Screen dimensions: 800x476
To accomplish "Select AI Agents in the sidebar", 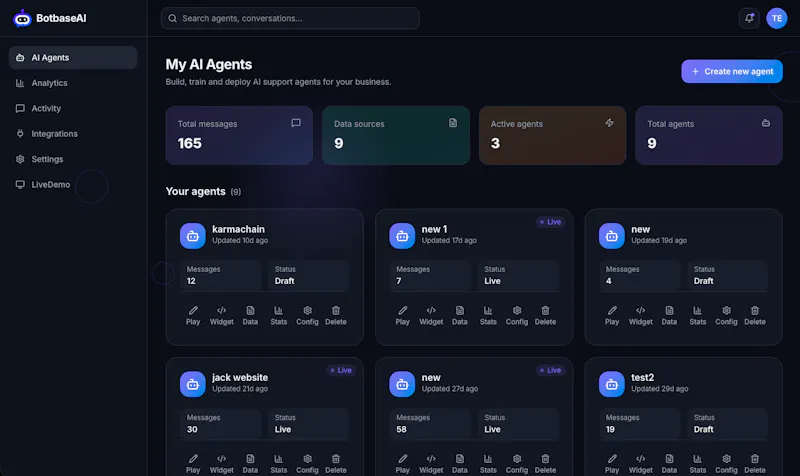I will [73, 58].
